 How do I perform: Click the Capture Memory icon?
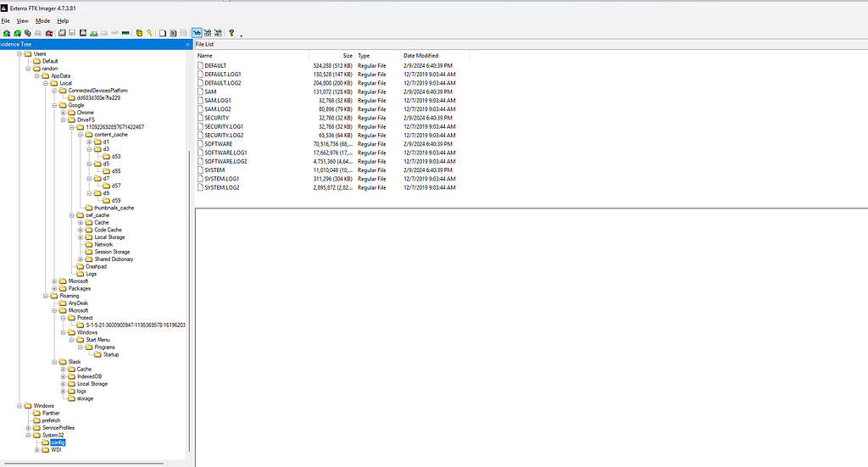point(125,33)
